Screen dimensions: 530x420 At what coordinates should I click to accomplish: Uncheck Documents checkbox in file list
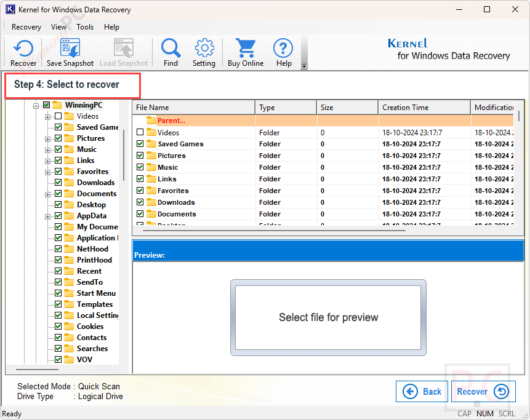click(x=140, y=214)
